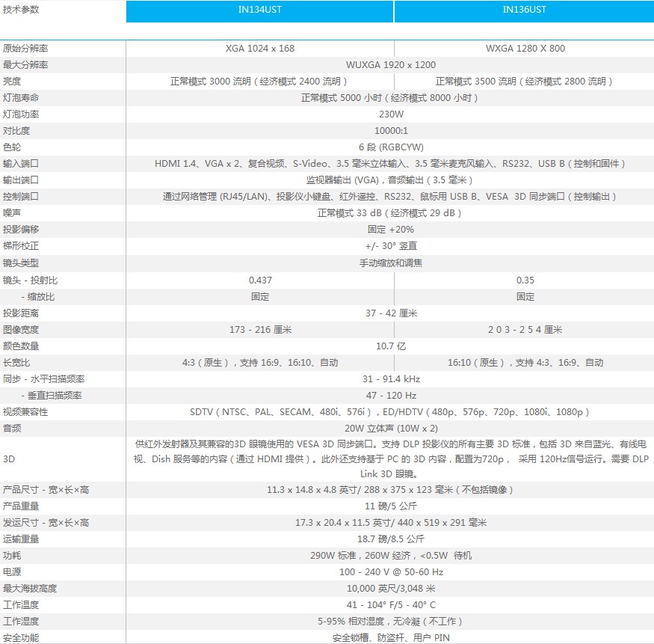Viewport: 654px width, 644px height.
Task: Select the 10000:1 contrast value
Action: point(391,131)
